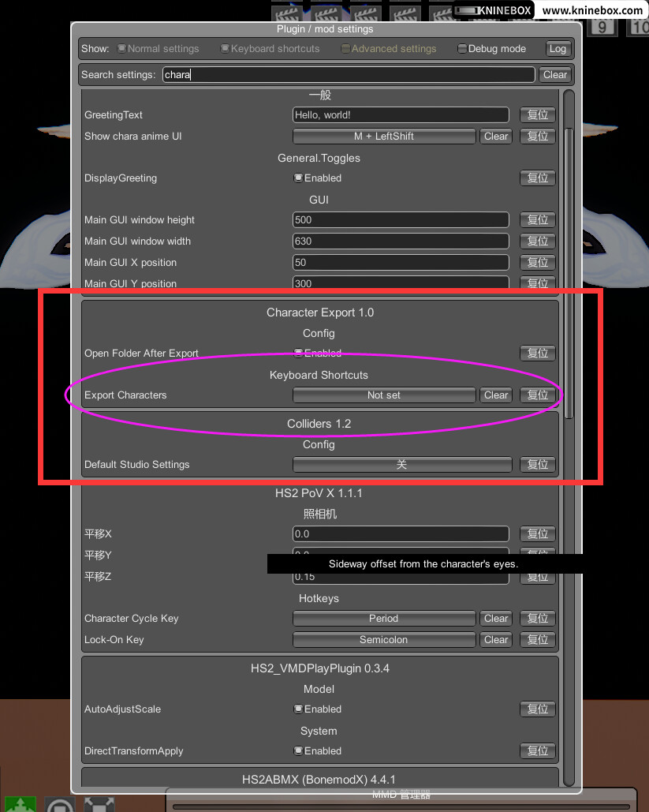Image resolution: width=649 pixels, height=812 pixels.
Task: Rebind Character Cycle Key from Period
Action: 384,619
